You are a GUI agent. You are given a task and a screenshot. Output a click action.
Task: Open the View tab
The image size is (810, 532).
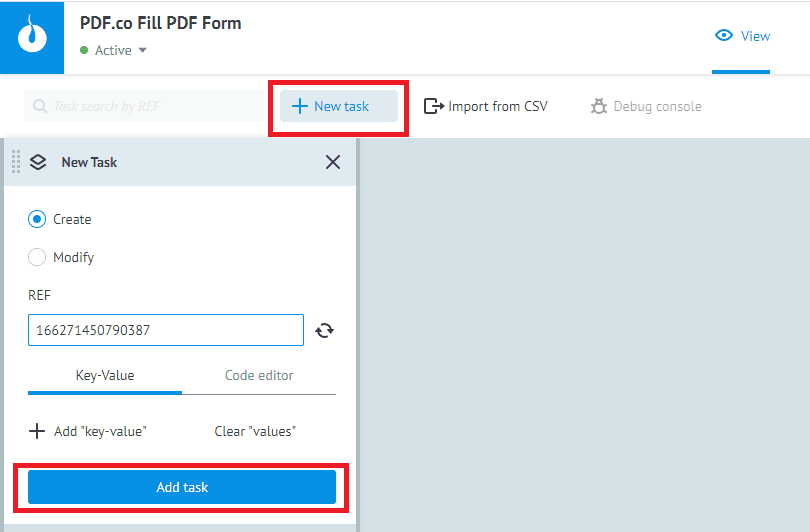pos(742,36)
